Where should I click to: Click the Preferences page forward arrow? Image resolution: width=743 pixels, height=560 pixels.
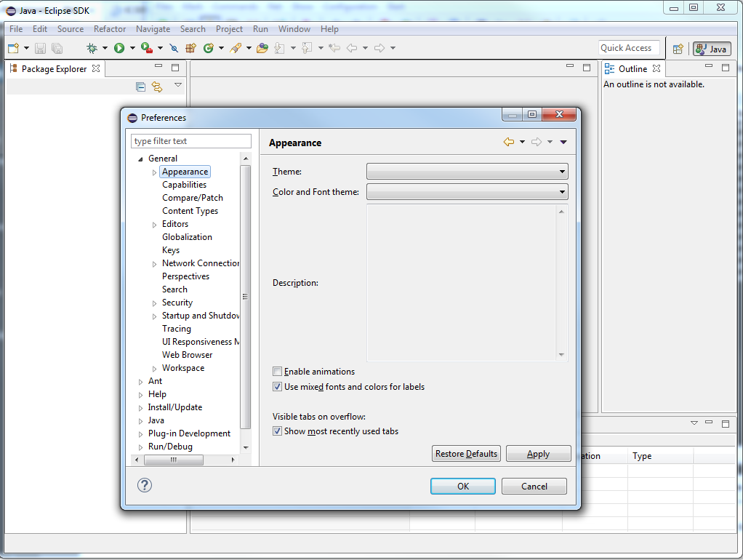pyautogui.click(x=537, y=142)
